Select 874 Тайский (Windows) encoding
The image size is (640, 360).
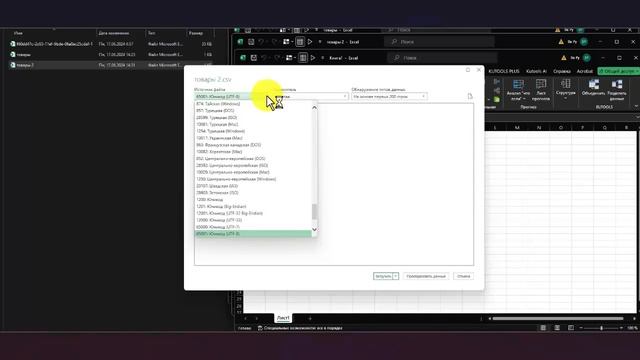click(x=253, y=104)
